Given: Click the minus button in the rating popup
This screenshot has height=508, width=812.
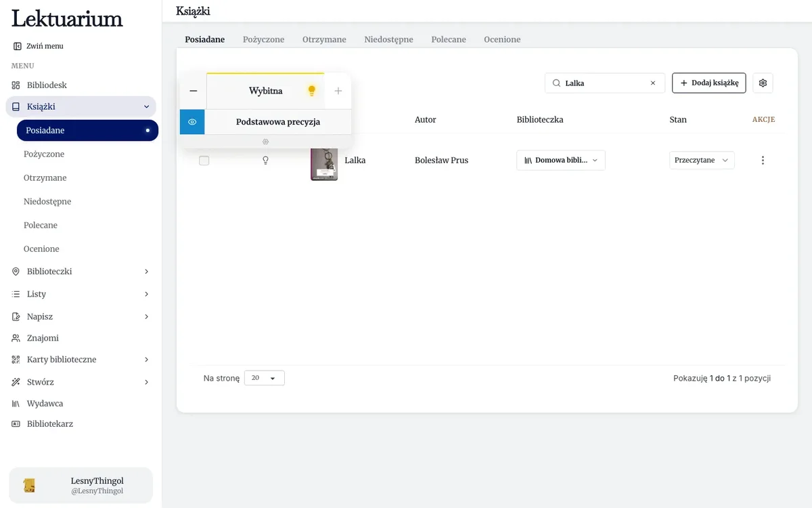Looking at the screenshot, I should [x=194, y=91].
